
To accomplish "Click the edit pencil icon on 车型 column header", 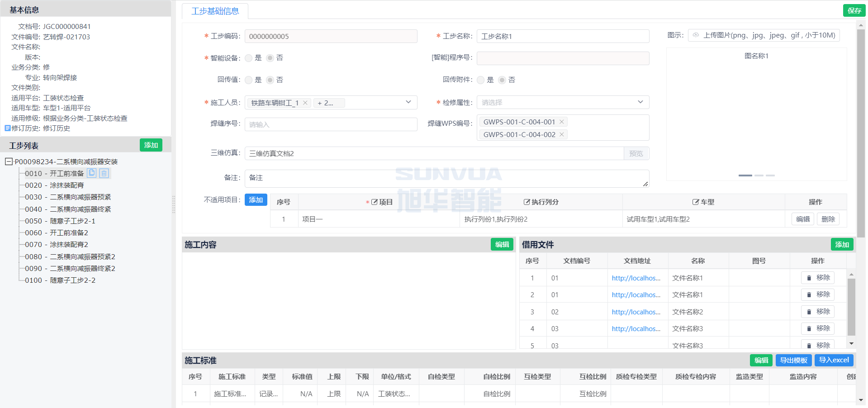I will tap(695, 202).
